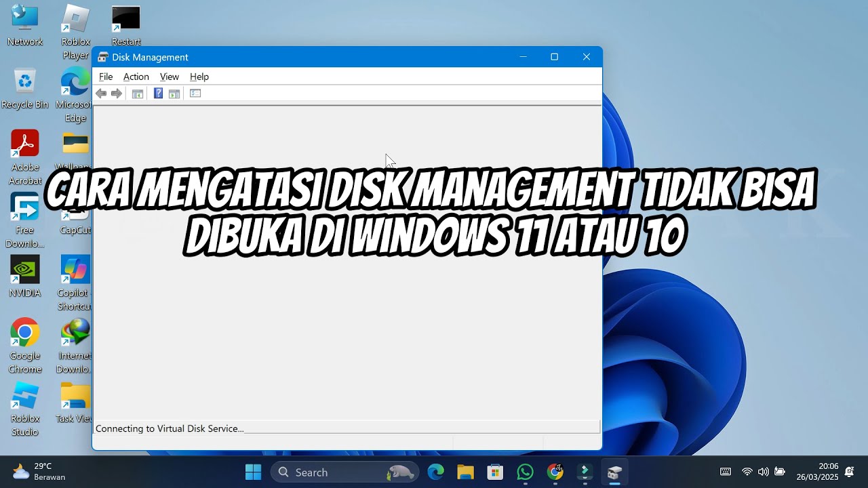868x488 pixels.
Task: Open the File menu
Action: 106,77
